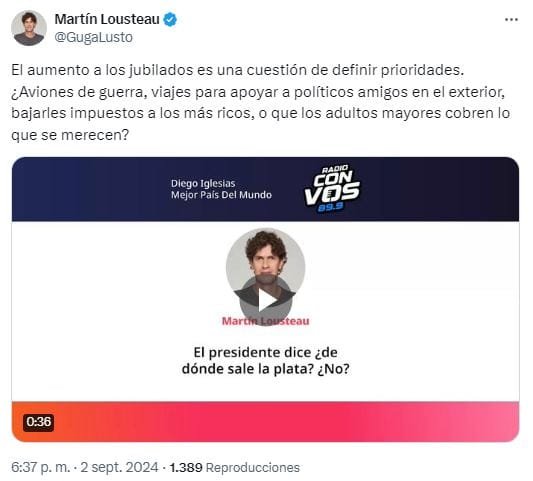Click the subtitle text about the president
The height and width of the screenshot is (481, 533).
coord(265,361)
